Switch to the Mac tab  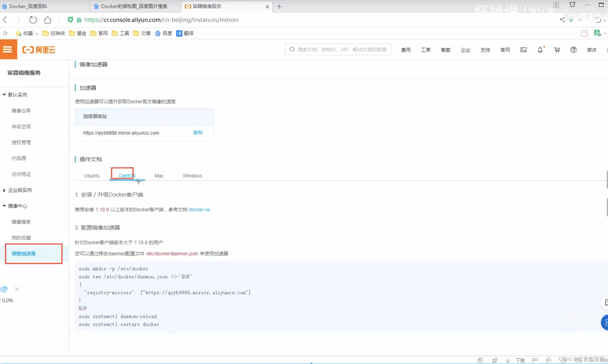[x=159, y=176]
